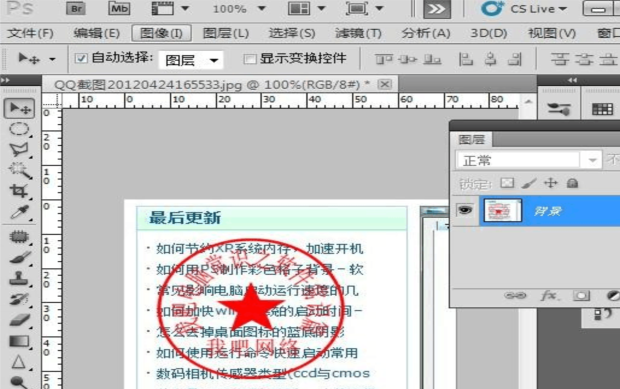Select the Brush tool
The height and width of the screenshot is (389, 620).
pyautogui.click(x=20, y=257)
